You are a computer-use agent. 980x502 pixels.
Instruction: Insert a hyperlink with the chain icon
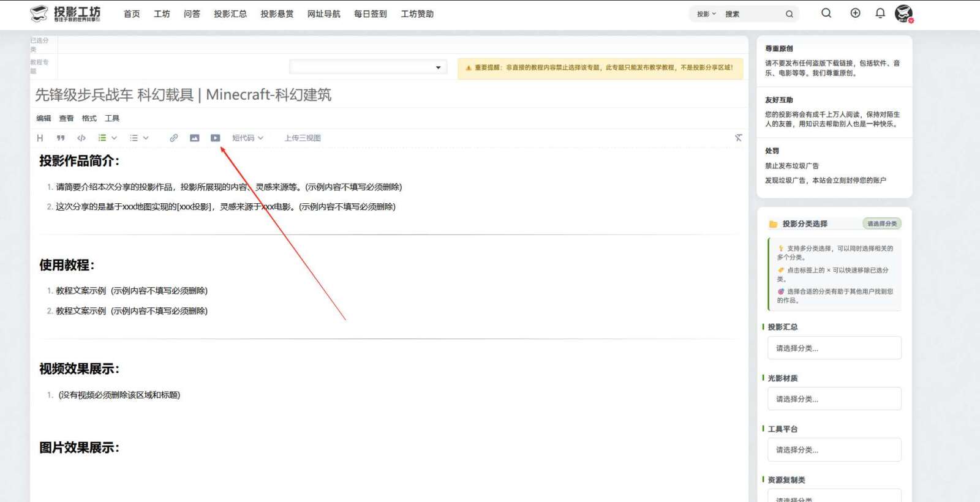(174, 138)
